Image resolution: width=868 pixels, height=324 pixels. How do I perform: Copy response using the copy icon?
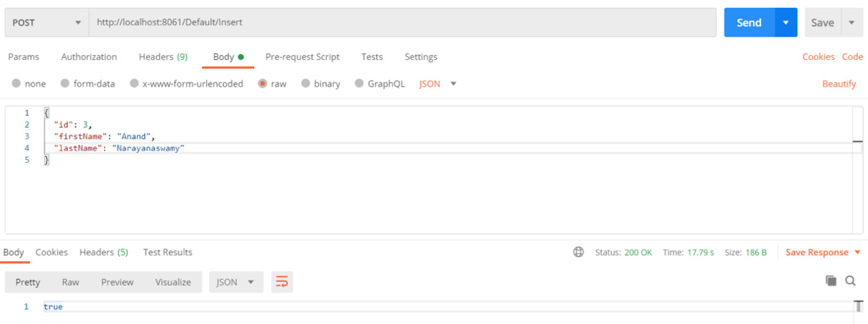click(831, 281)
